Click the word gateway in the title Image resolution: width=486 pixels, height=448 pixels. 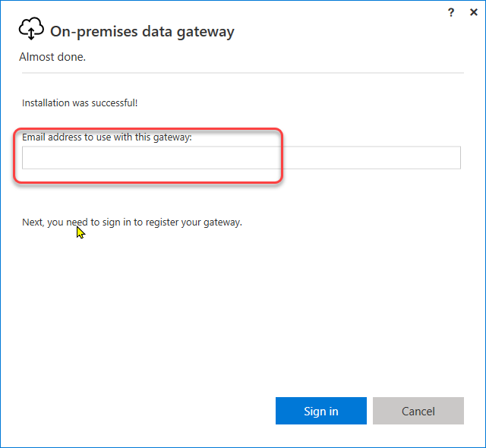click(x=206, y=32)
